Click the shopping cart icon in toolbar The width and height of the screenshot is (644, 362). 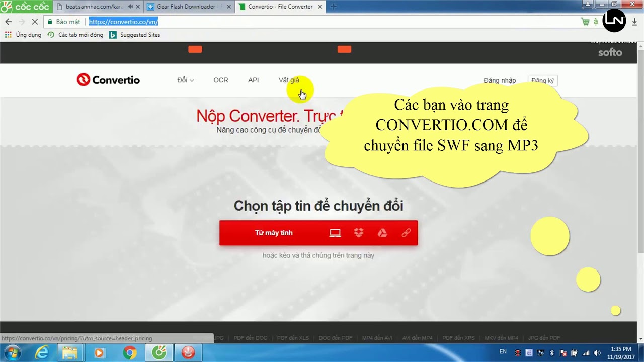coord(585,22)
